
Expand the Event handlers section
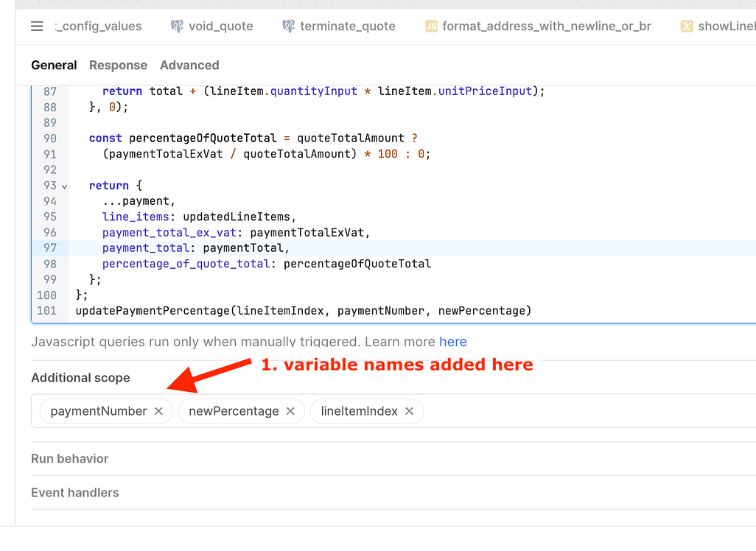click(74, 492)
